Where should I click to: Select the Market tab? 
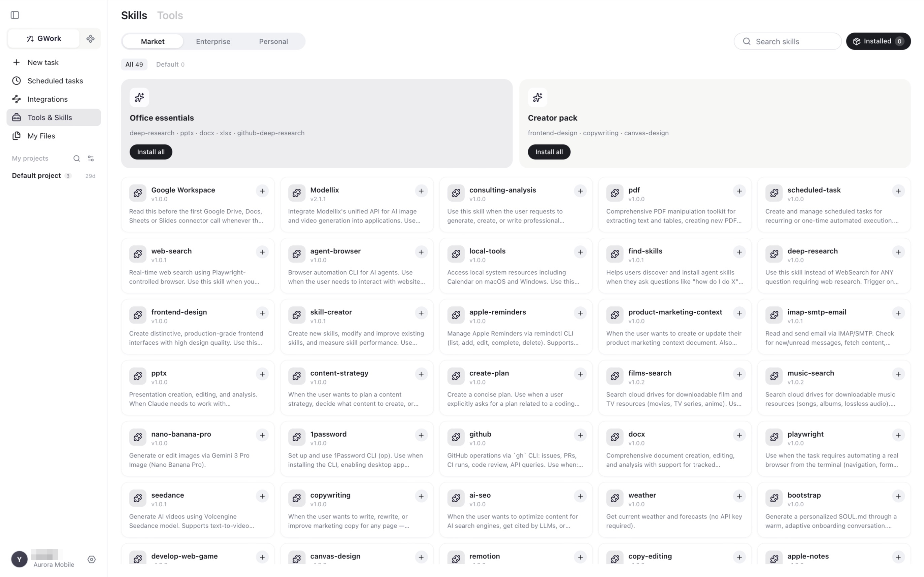[153, 41]
